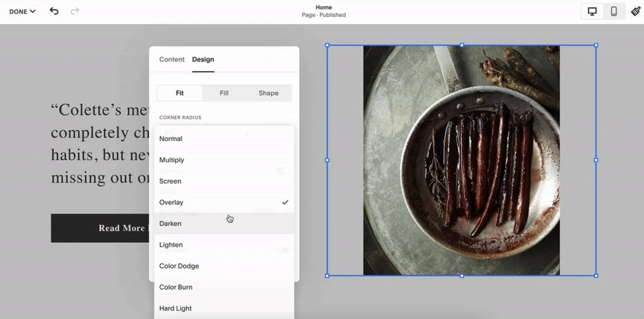The height and width of the screenshot is (319, 644).
Task: Select the skillet image block
Action: [x=462, y=160]
